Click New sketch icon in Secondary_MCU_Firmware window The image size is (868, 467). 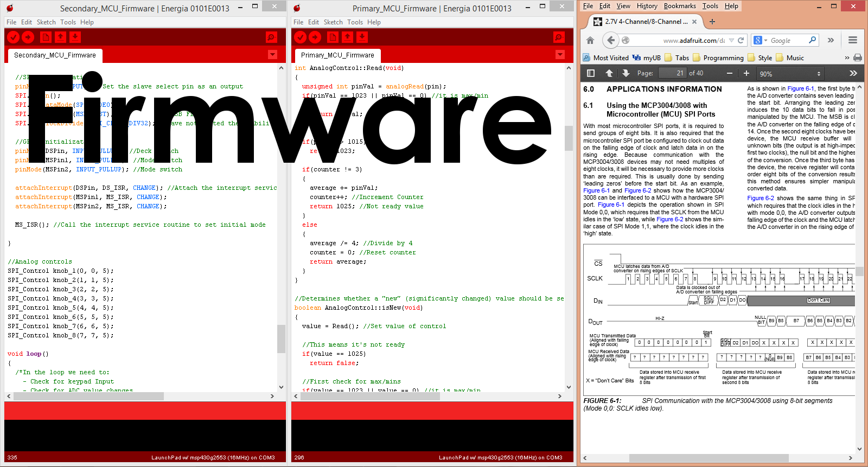click(x=46, y=37)
